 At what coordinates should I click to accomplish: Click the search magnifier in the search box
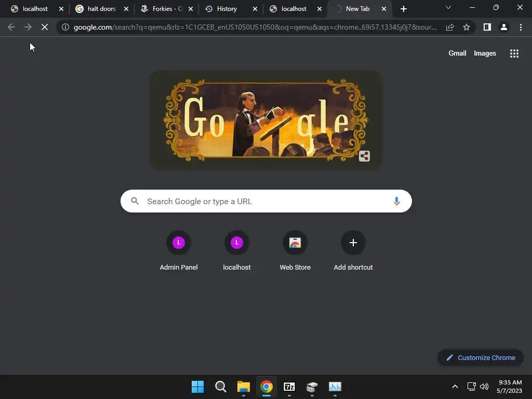click(135, 201)
